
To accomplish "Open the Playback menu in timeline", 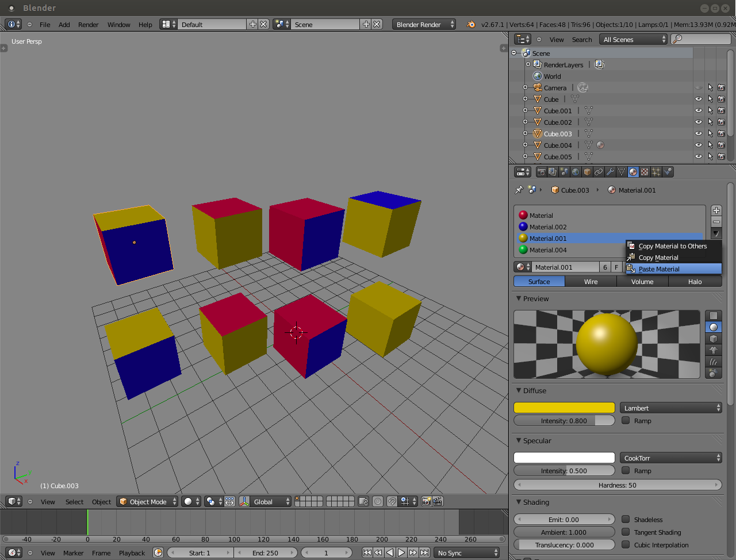I will (x=132, y=553).
